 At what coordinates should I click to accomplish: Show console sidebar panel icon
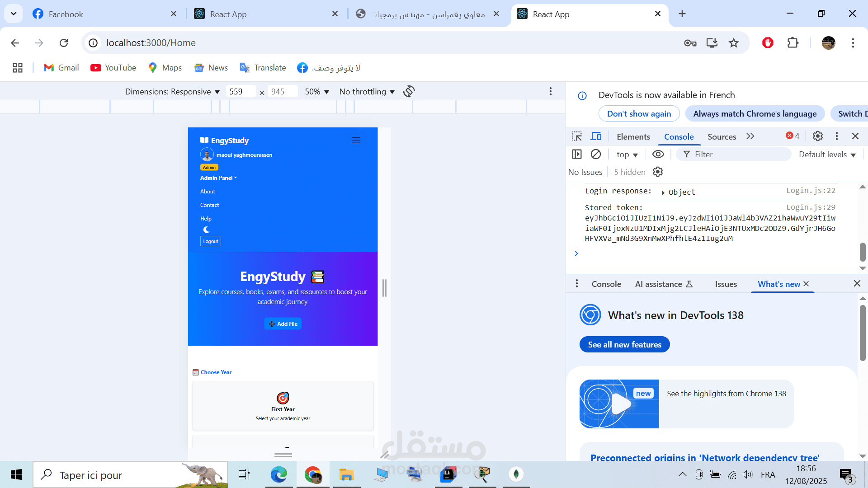pos(577,155)
